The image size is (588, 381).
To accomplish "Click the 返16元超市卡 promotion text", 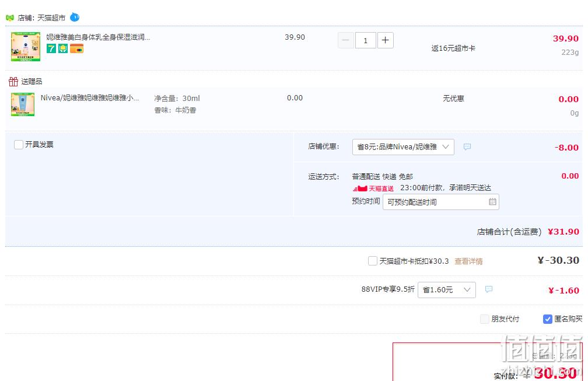I will tap(453, 48).
